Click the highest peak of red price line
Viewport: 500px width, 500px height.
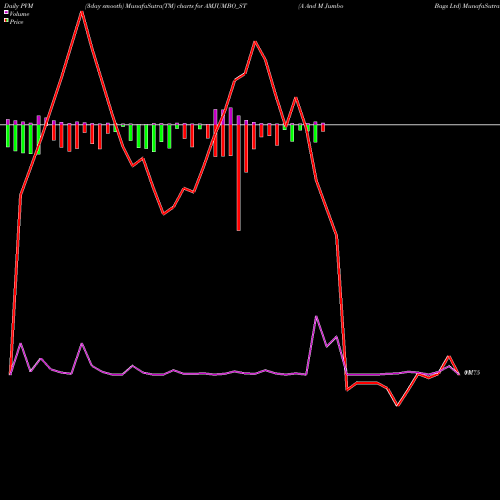click(82, 12)
